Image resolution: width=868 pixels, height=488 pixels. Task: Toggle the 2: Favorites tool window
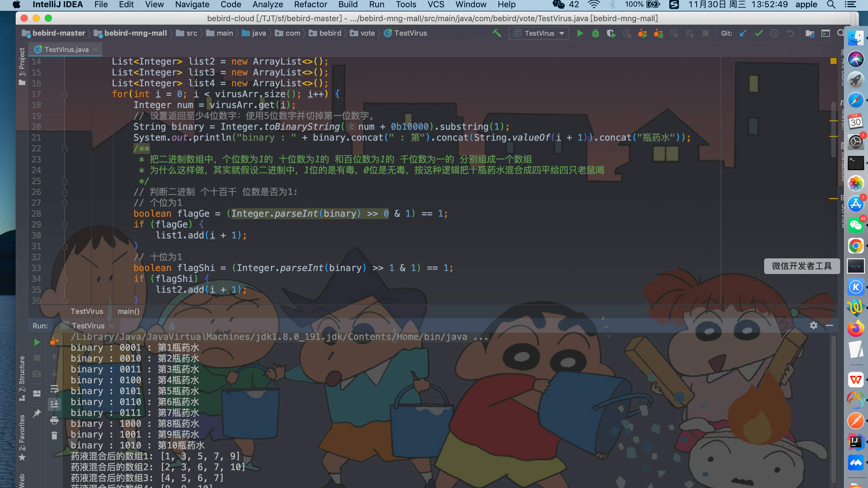[x=22, y=438]
